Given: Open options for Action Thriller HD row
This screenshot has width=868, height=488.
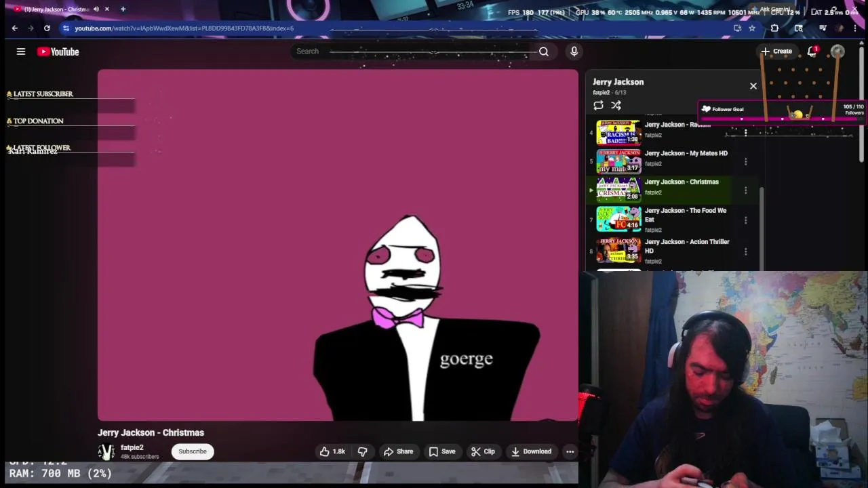Looking at the screenshot, I should 745,251.
